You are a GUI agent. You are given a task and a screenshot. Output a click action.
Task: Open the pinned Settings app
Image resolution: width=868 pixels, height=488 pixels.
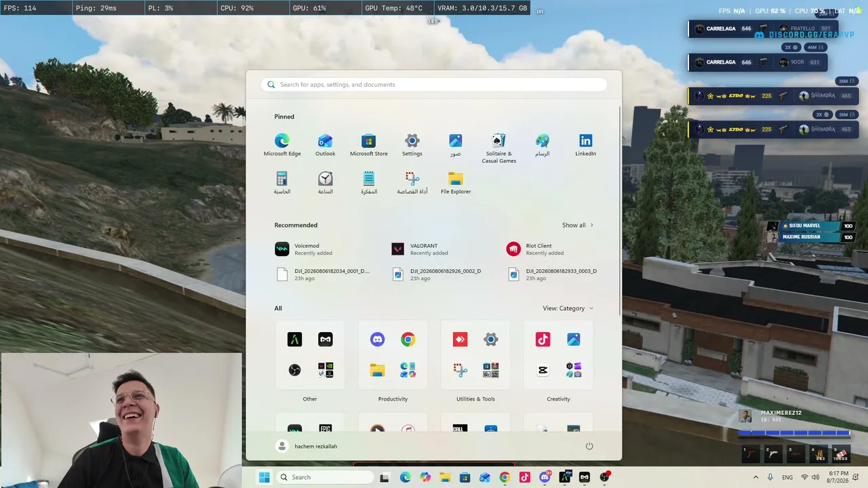[x=412, y=145]
